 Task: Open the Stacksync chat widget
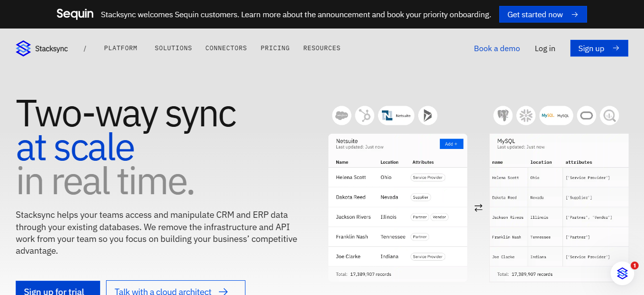coord(622,273)
